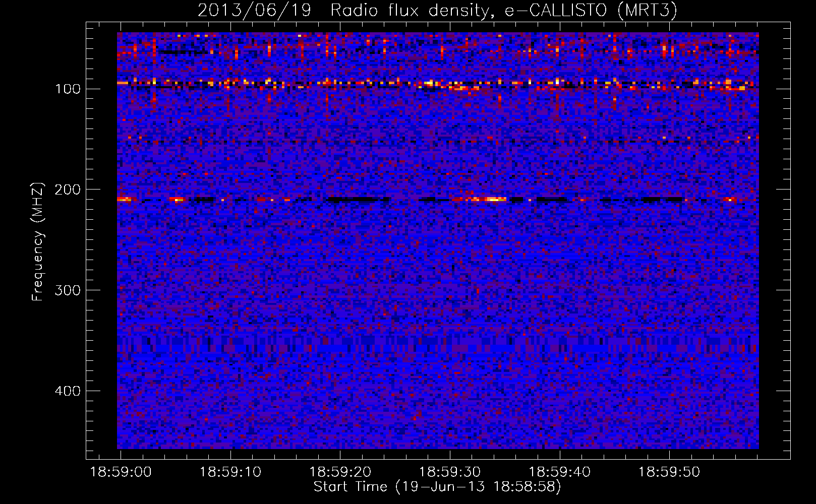Click the '300' frequency tick label
This screenshot has height=504, width=816.
[x=68, y=291]
